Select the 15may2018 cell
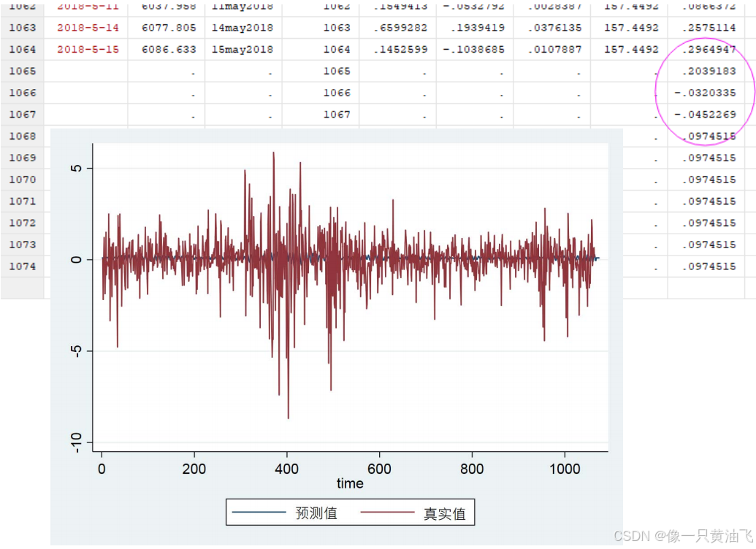Screen dimensions: 756x549 tap(242, 49)
